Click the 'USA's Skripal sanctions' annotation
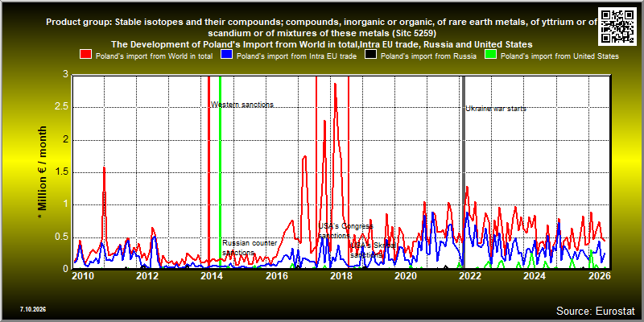Screen dimensions: 644x322 (373, 250)
